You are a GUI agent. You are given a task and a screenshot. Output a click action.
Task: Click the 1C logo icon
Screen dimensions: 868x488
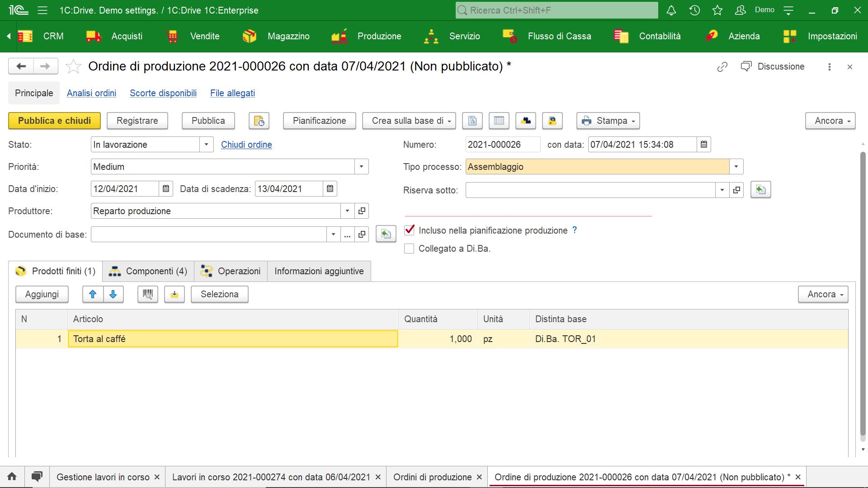(x=19, y=10)
